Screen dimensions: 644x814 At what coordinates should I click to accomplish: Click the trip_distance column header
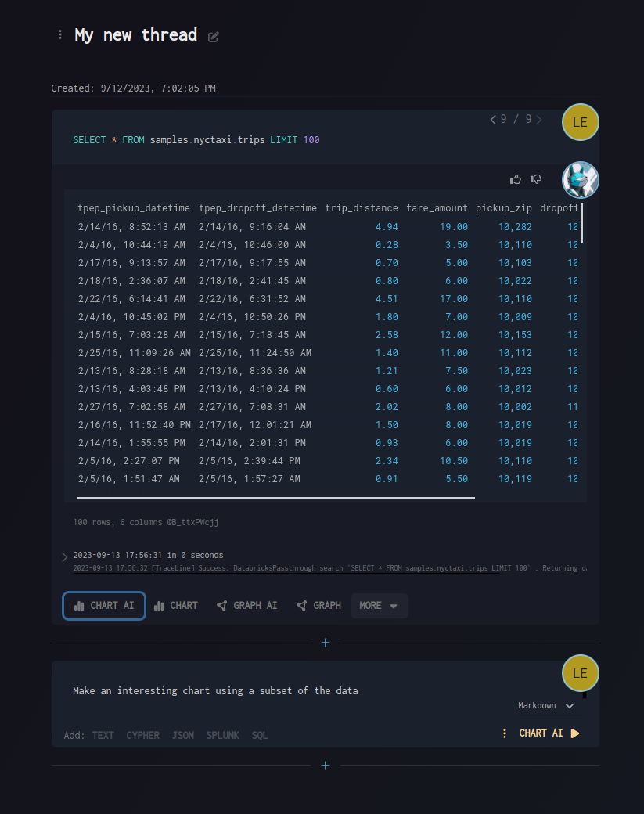coord(362,208)
